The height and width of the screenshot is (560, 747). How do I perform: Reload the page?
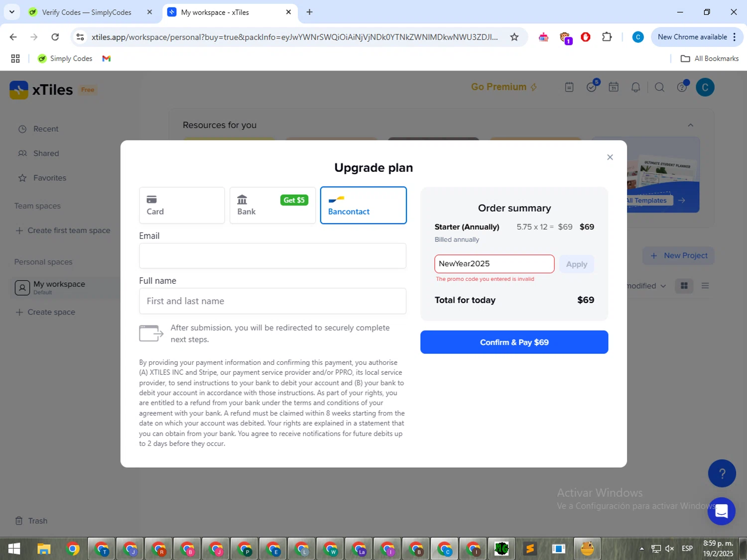55,37
